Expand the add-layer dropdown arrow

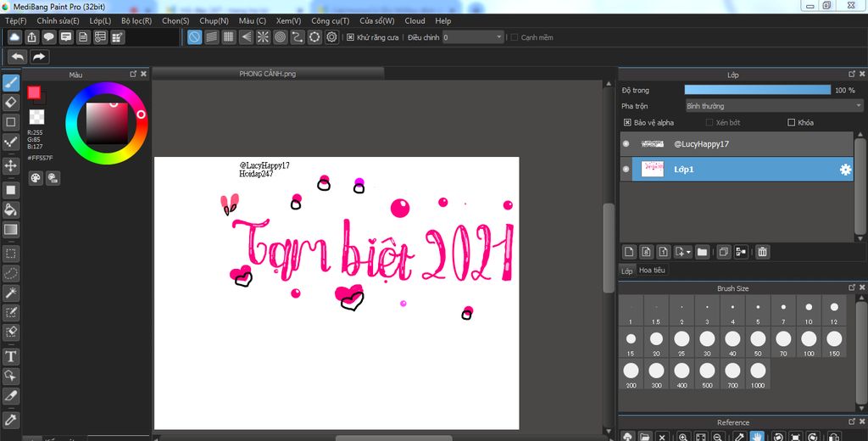688,253
